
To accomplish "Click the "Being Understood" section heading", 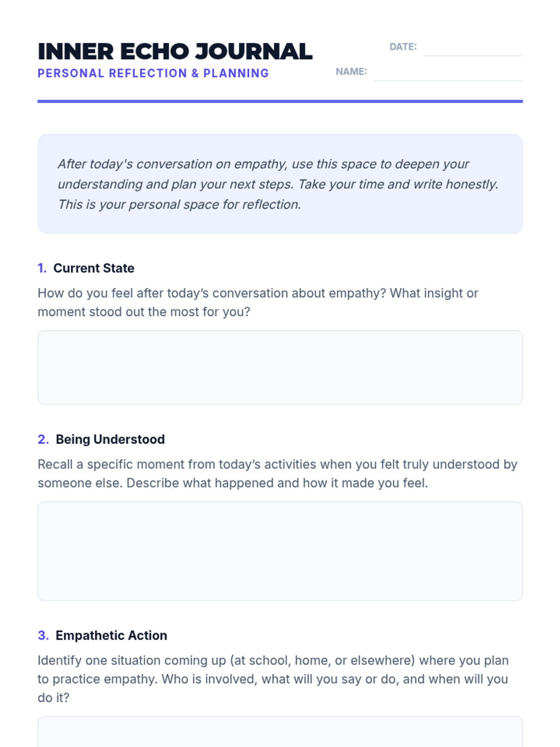I will [x=110, y=439].
